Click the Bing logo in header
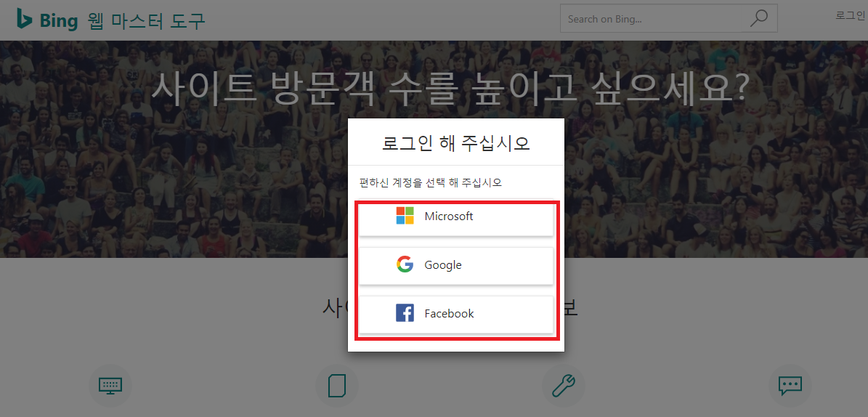868x417 pixels. click(x=47, y=20)
